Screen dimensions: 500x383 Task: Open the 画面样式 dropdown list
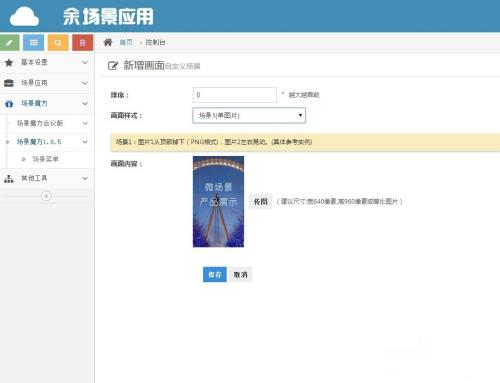(x=249, y=115)
